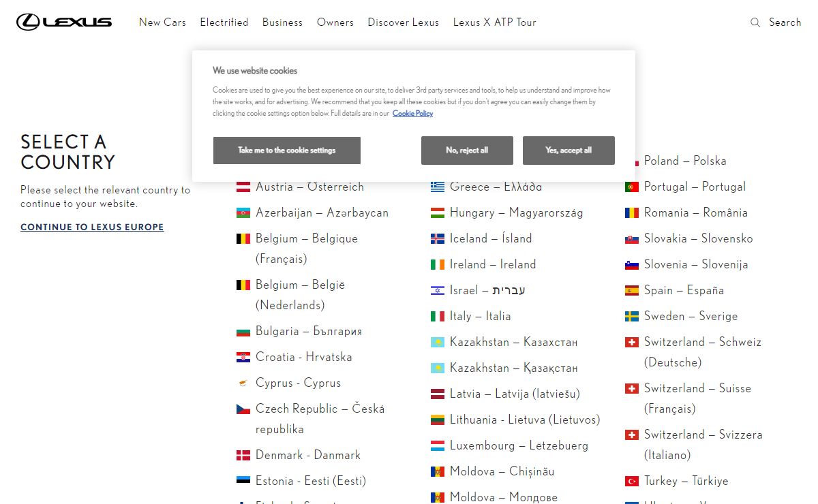Image resolution: width=818 pixels, height=504 pixels.
Task: Click the Sweden flag icon
Action: 632,316
